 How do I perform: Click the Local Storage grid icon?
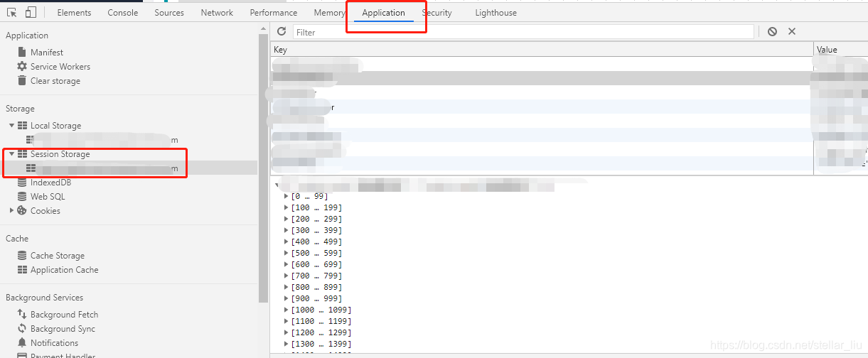pyautogui.click(x=22, y=126)
